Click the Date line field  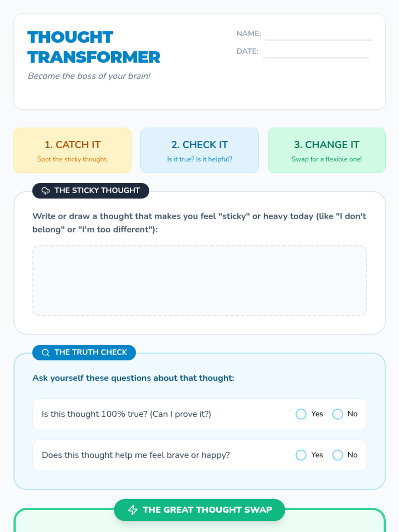316,52
